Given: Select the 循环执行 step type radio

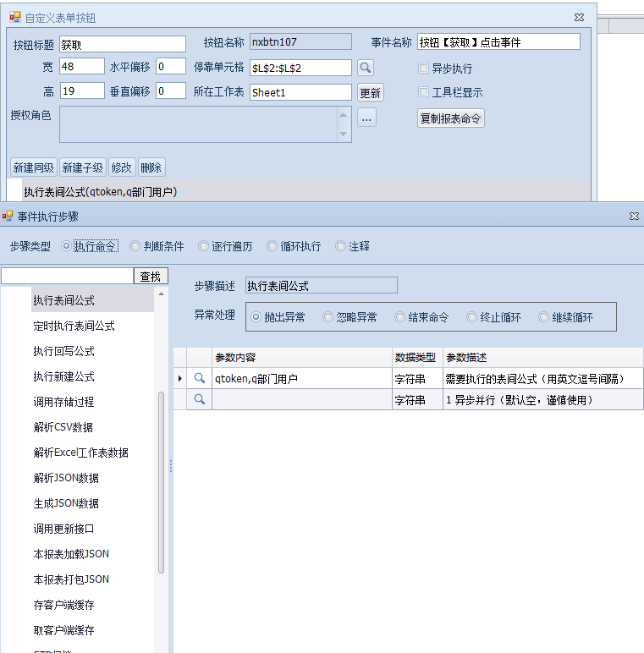Looking at the screenshot, I should tap(272, 246).
